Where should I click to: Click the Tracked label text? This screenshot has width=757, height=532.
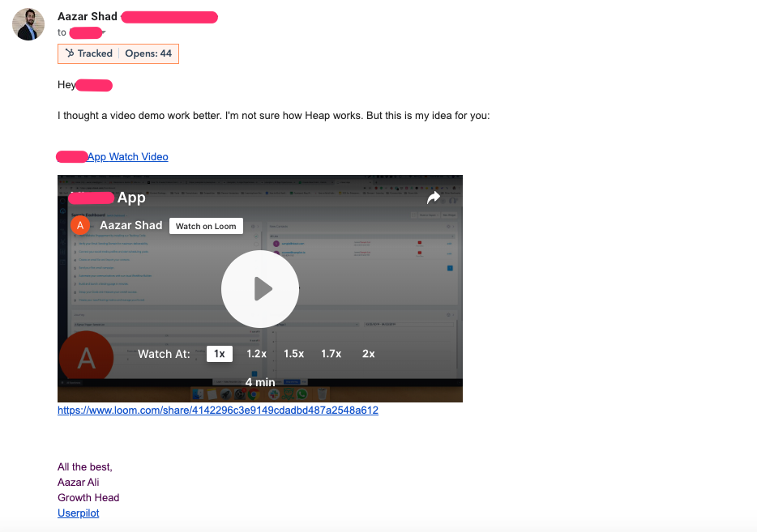pos(95,53)
